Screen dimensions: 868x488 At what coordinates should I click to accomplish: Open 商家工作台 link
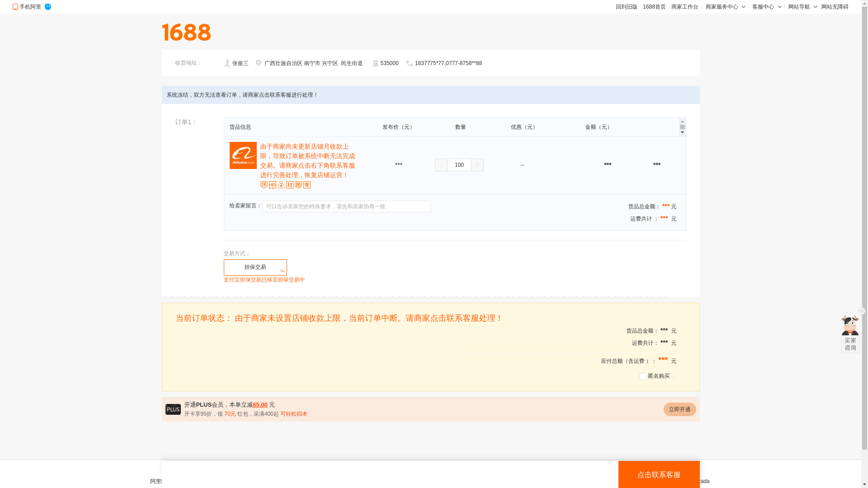[x=685, y=7]
